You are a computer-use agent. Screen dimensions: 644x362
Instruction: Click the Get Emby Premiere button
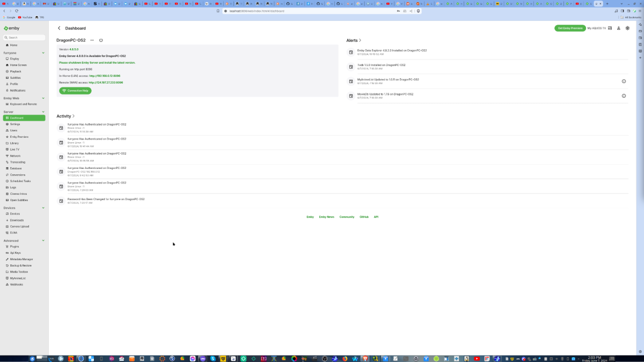click(x=570, y=28)
